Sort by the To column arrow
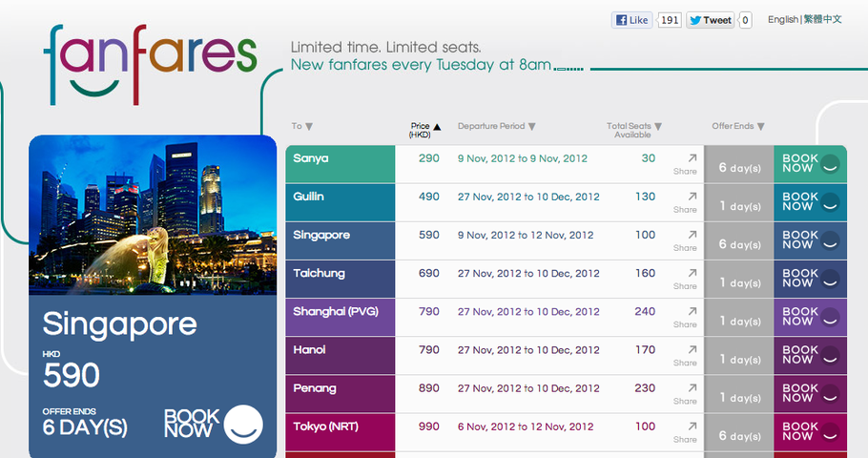Image resolution: width=868 pixels, height=458 pixels. [x=309, y=127]
